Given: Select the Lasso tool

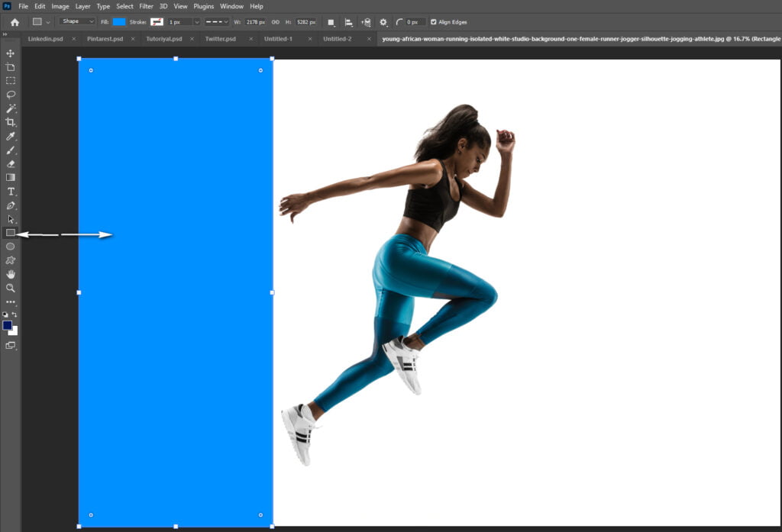Looking at the screenshot, I should (x=11, y=95).
